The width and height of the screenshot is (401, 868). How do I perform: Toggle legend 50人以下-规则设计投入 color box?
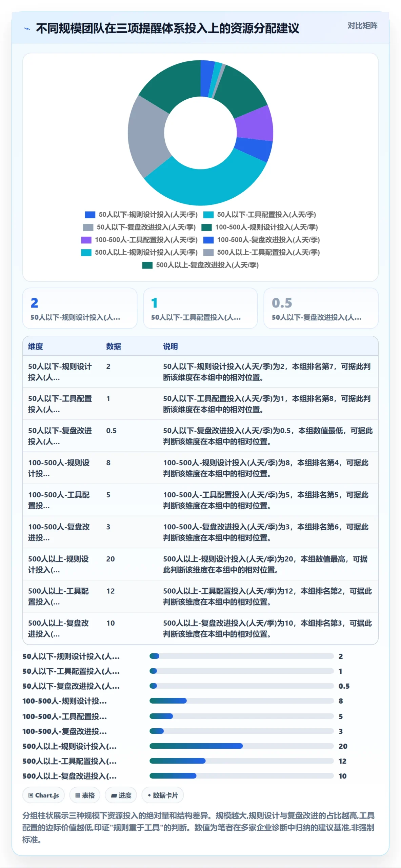[90, 215]
